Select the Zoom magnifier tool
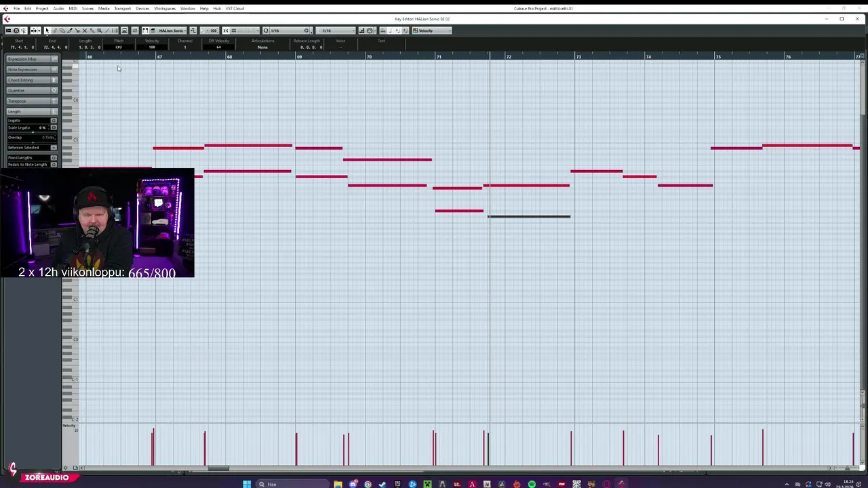868x488 pixels. [100, 30]
